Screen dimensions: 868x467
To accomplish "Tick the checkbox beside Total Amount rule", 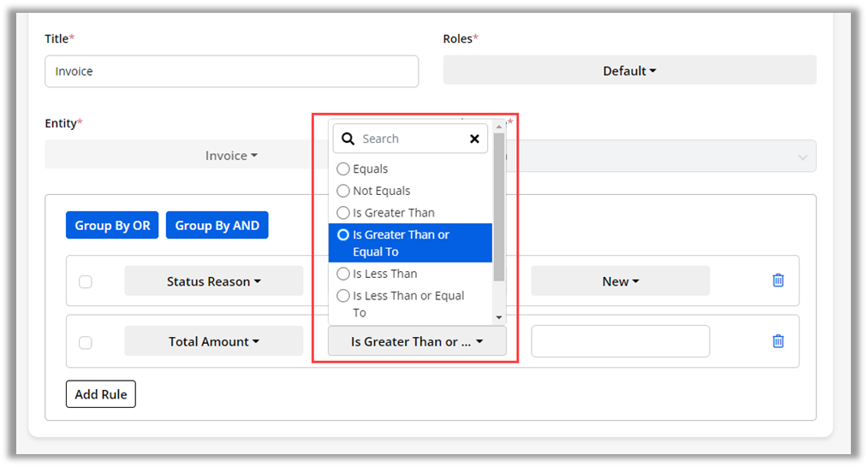I will (x=86, y=342).
